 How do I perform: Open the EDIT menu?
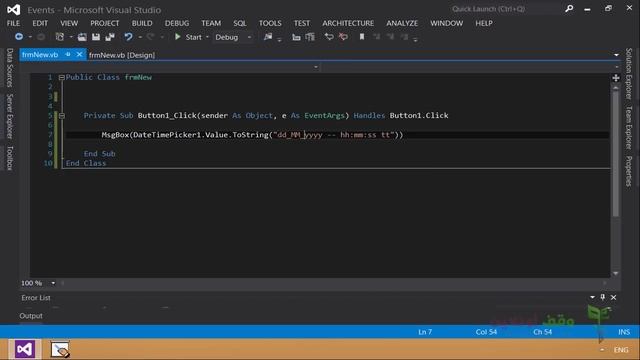point(40,23)
